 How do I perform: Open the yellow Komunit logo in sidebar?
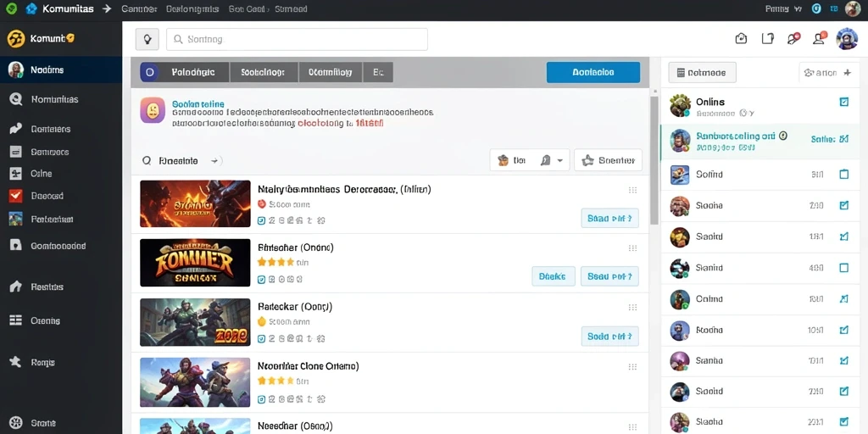pos(16,39)
